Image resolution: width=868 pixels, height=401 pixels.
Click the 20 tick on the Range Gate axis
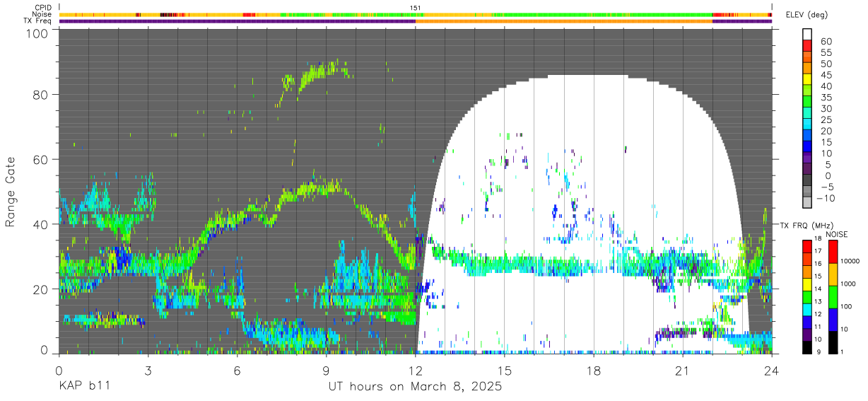coord(40,289)
